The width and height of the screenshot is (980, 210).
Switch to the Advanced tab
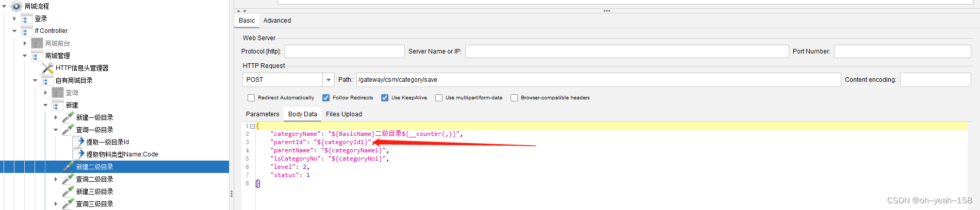277,21
